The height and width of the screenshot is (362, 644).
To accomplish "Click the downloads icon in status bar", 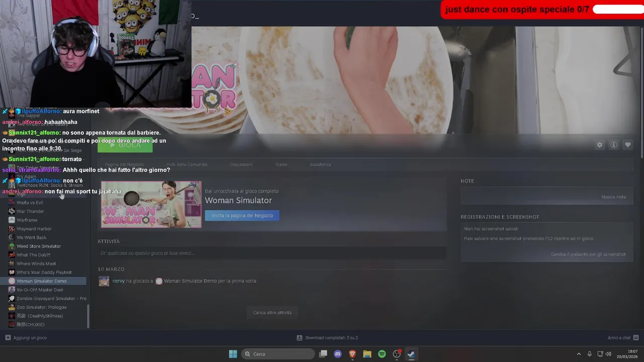I will (299, 338).
